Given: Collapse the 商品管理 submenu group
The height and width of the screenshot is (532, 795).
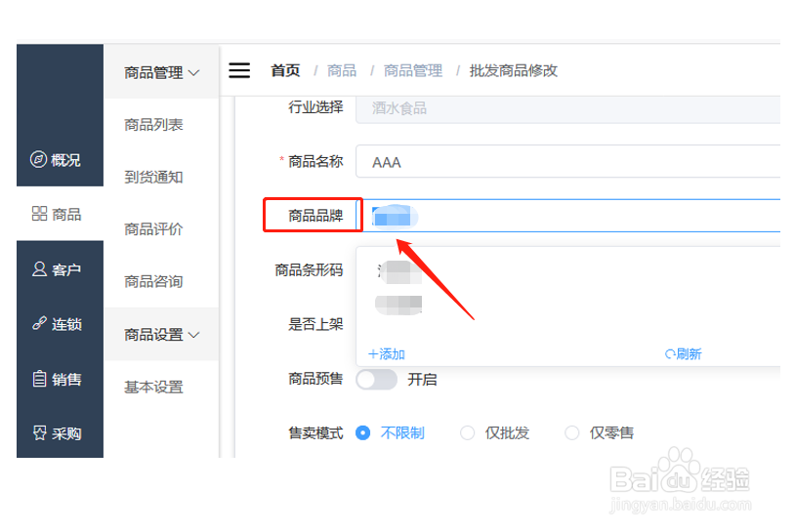Looking at the screenshot, I should tap(162, 72).
